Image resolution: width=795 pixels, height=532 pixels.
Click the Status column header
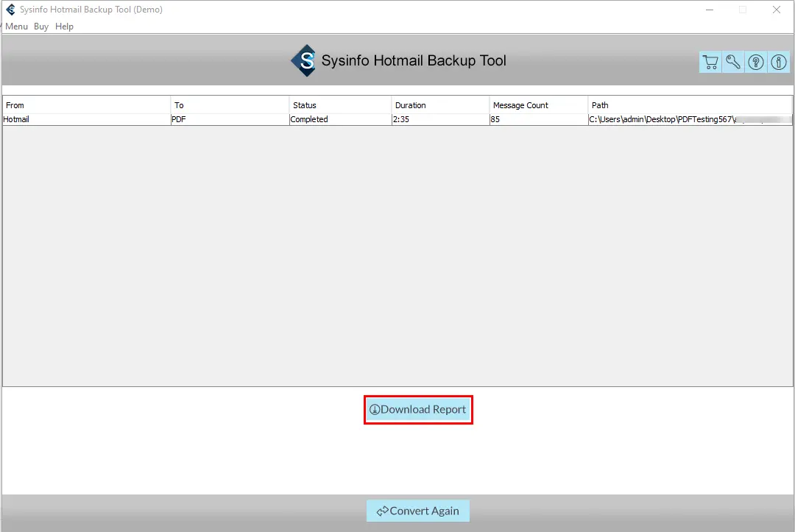tap(341, 105)
